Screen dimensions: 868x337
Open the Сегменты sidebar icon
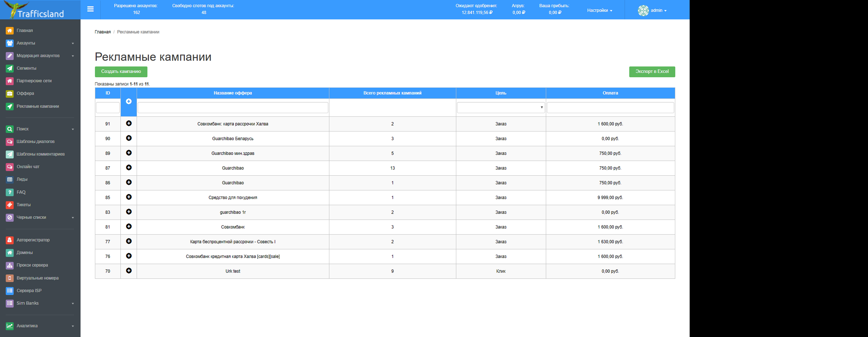[x=10, y=68]
